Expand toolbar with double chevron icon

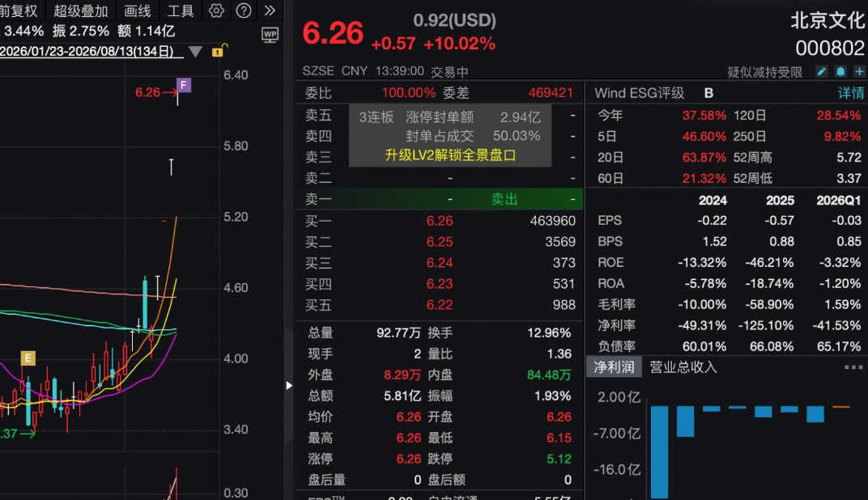(x=270, y=11)
